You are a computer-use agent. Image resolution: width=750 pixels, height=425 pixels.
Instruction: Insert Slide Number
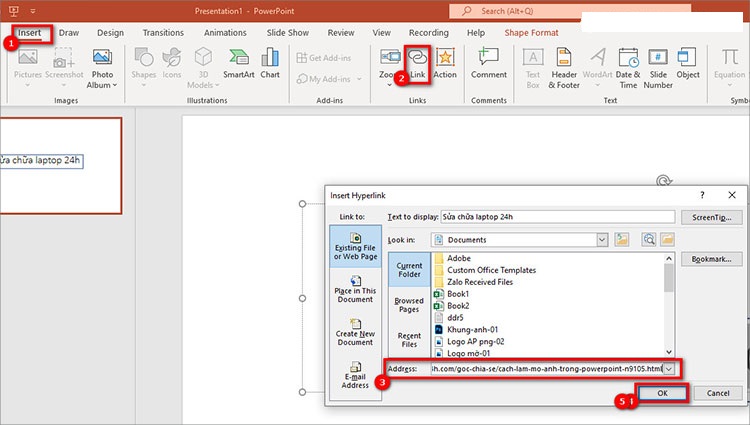coord(658,68)
